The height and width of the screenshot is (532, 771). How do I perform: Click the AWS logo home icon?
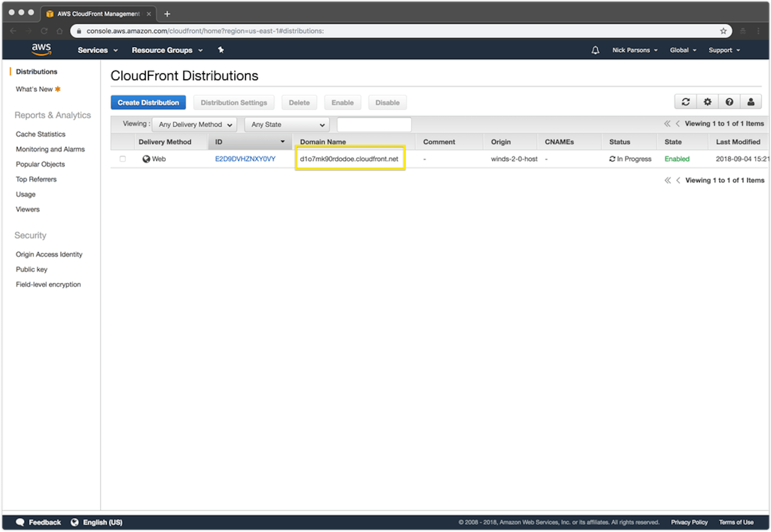coord(41,49)
